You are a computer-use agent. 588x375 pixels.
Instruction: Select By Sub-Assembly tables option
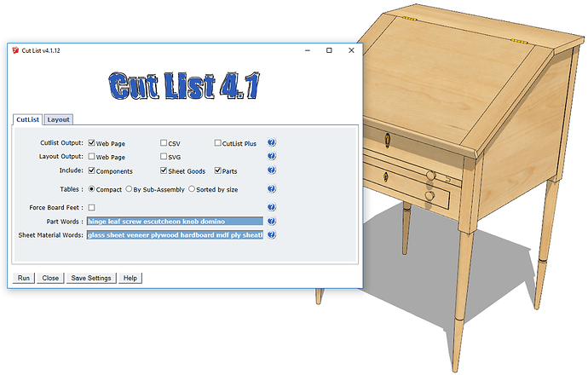coord(129,189)
